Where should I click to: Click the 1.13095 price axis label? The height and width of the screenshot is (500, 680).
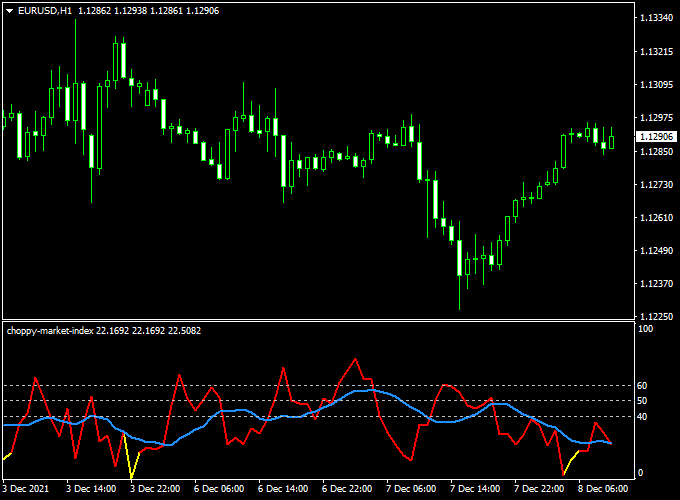coord(657,85)
